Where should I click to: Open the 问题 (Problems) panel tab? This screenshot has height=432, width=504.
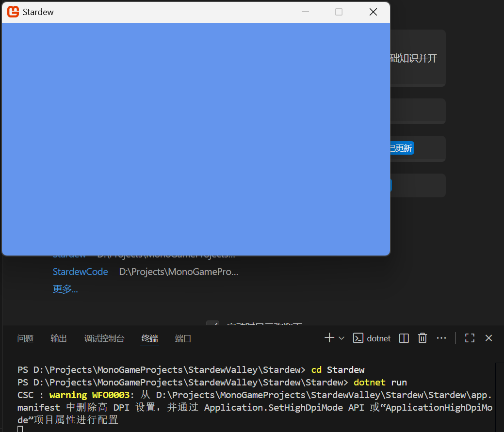pyautogui.click(x=25, y=338)
